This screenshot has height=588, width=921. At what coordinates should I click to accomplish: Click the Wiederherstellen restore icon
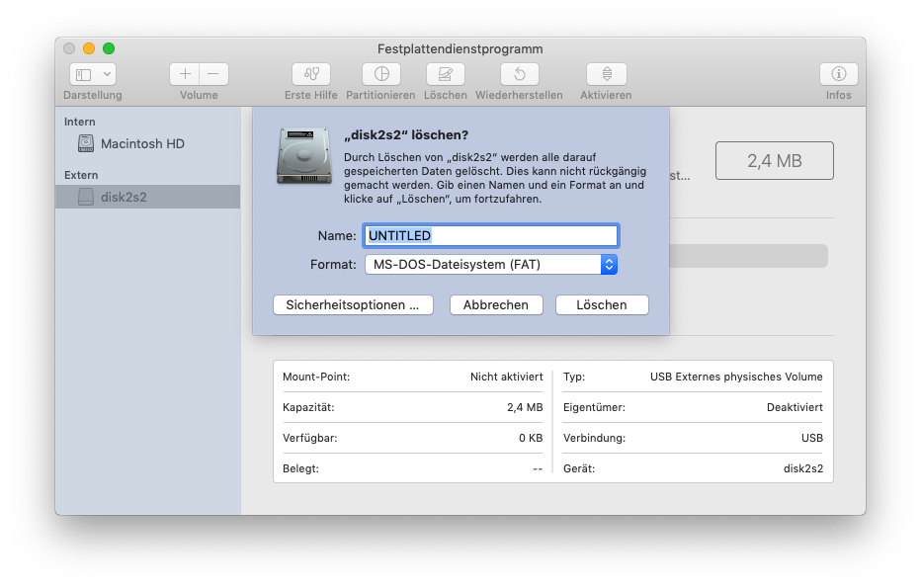pyautogui.click(x=519, y=74)
